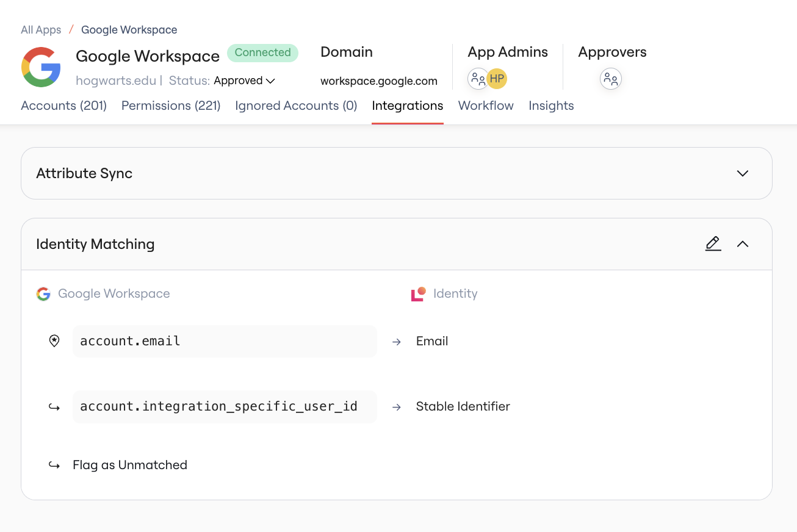This screenshot has width=797, height=532.
Task: Select the Integrations tab
Action: pyautogui.click(x=408, y=106)
